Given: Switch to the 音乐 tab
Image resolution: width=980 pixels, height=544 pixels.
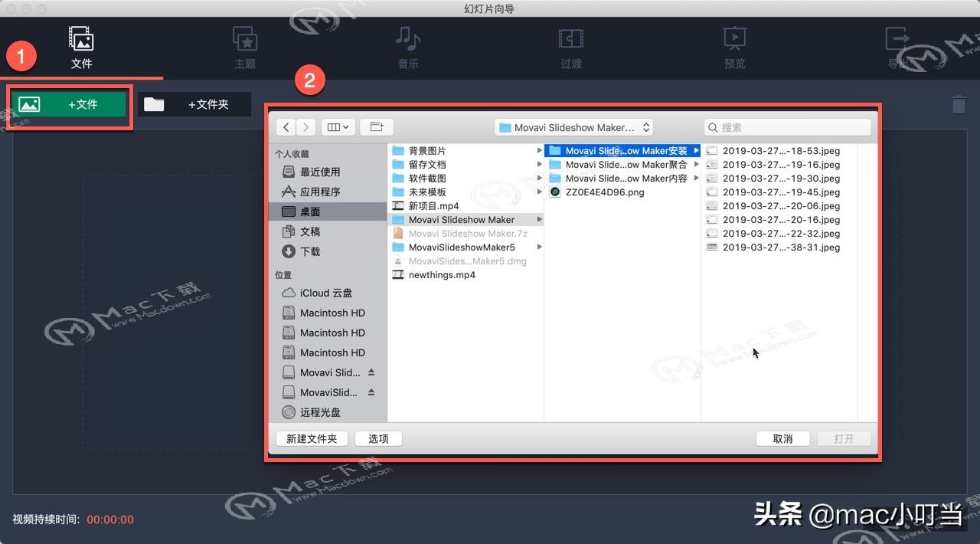Looking at the screenshot, I should pyautogui.click(x=408, y=48).
